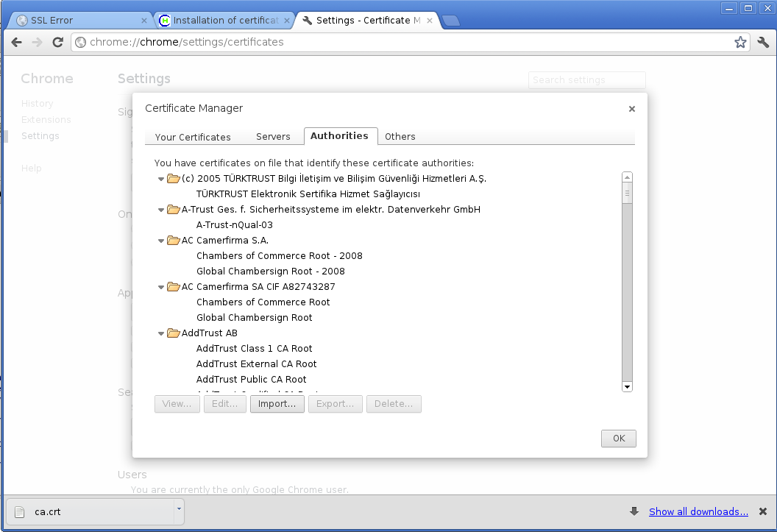Switch to the Servers tab
Screen dimensions: 777x532
[x=273, y=137]
